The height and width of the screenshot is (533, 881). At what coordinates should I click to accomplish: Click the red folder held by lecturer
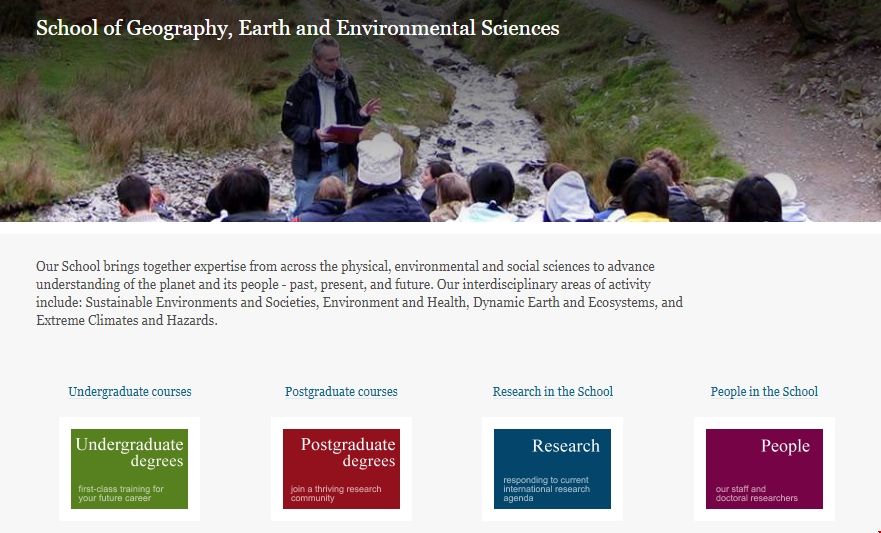345,132
